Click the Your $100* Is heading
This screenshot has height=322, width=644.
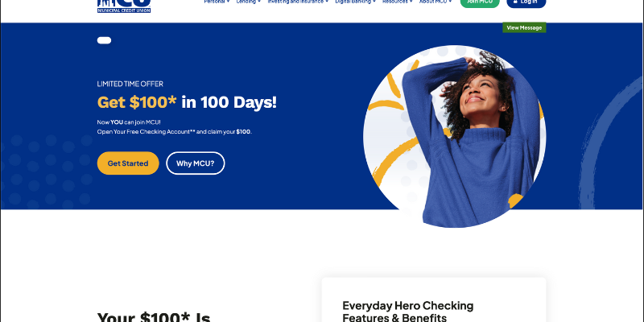[x=154, y=316]
